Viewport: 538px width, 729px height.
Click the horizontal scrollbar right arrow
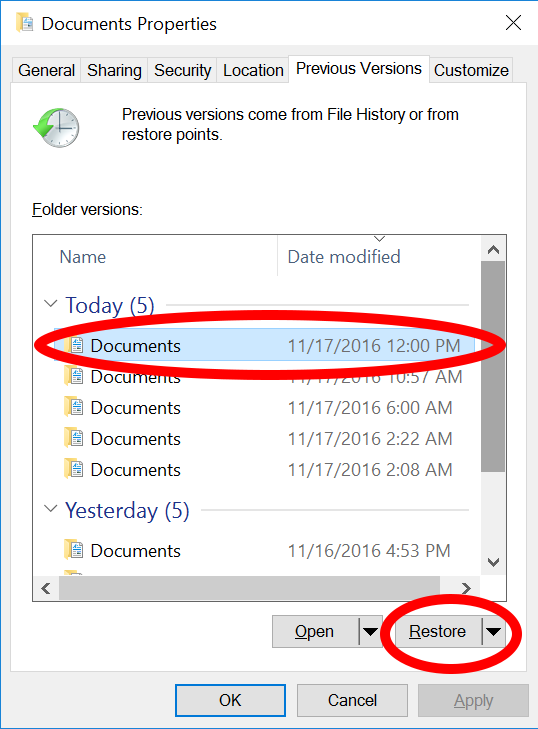point(466,589)
